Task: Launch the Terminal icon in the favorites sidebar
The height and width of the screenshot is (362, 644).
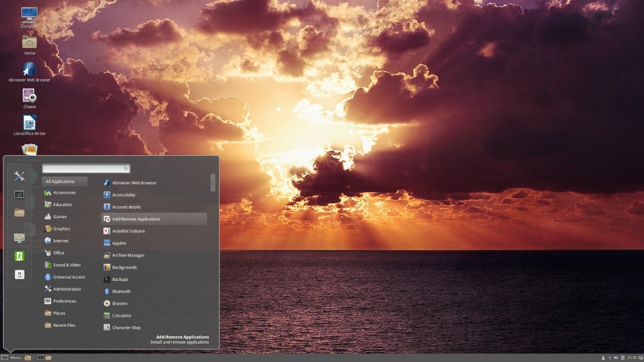Action: pyautogui.click(x=19, y=195)
